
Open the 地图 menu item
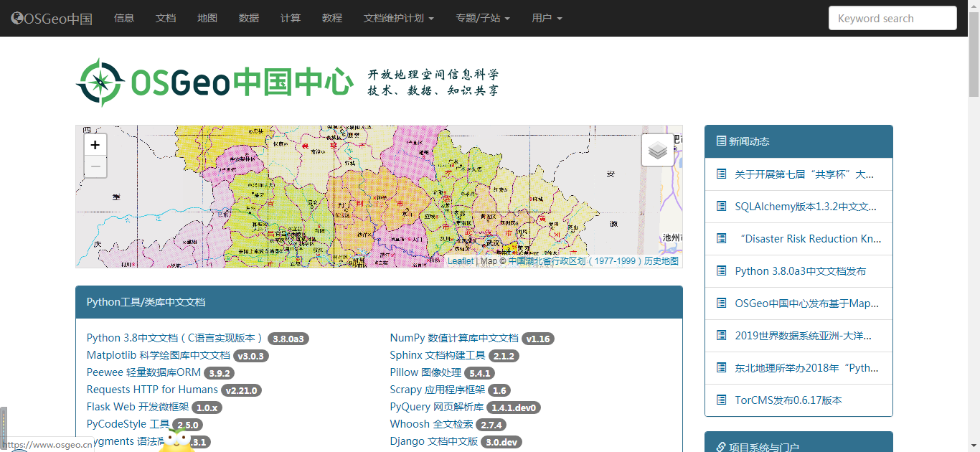coord(207,18)
